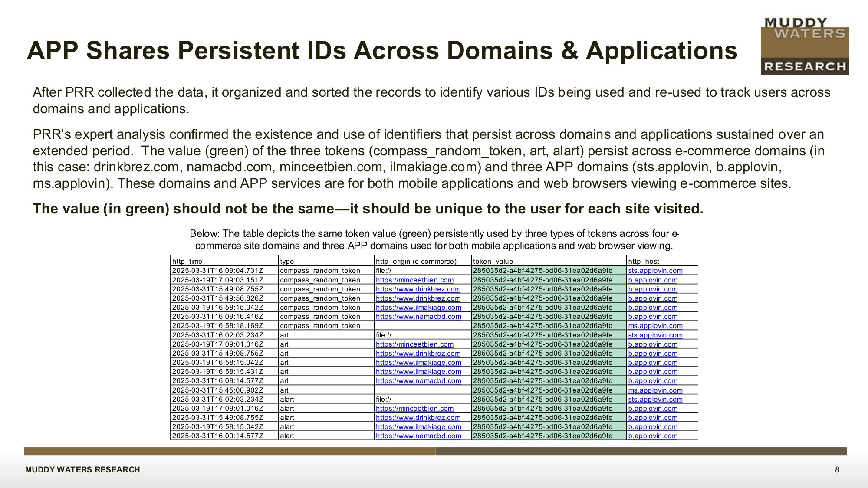Screen dimensions: 868x488
Task: Follow minceetbien.com link in the alart row
Action: pos(414,409)
